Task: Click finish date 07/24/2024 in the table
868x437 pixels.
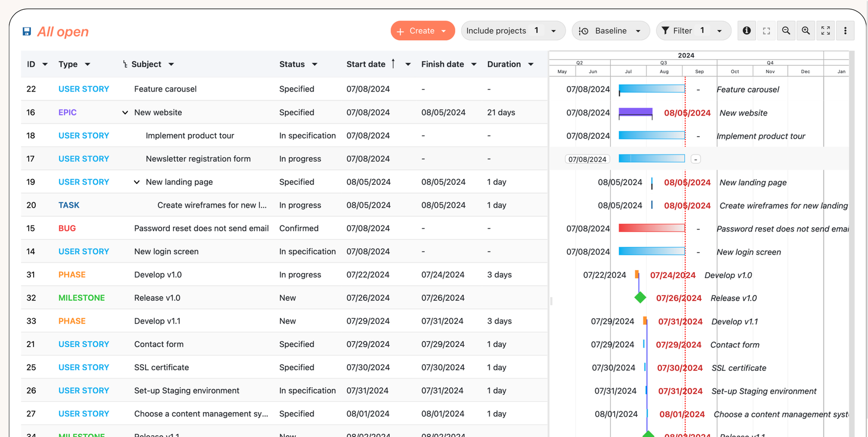Action: 443,275
